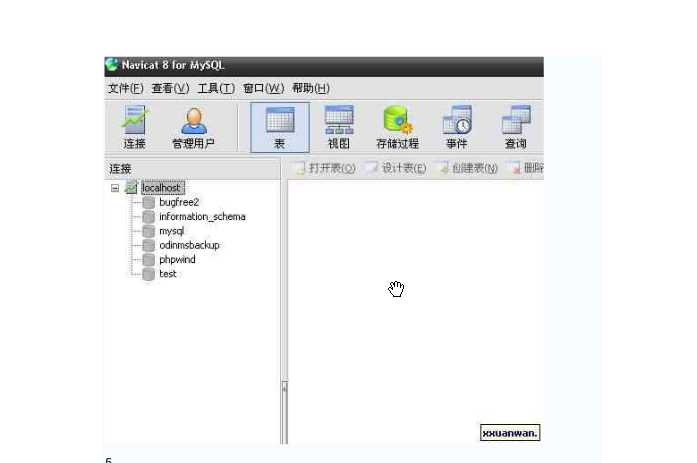Screen dimensions: 697x463
Task: Click the Event (事件) toolbar icon
Action: click(457, 127)
